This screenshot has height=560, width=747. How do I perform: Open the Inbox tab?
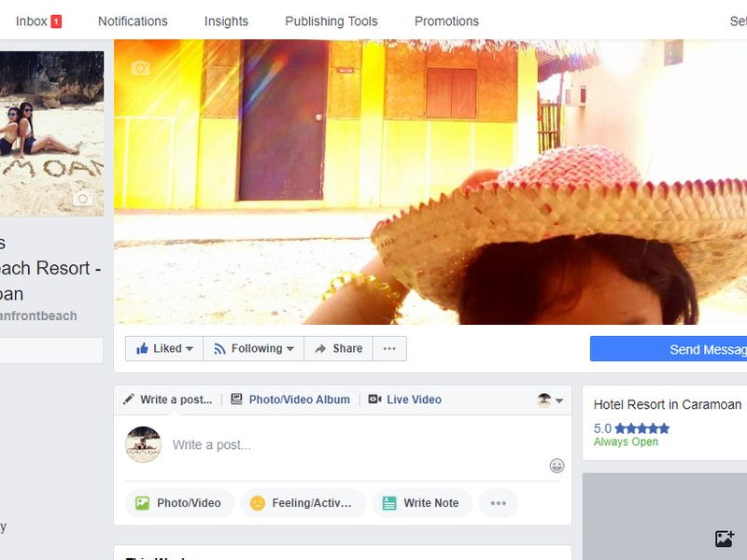(38, 21)
